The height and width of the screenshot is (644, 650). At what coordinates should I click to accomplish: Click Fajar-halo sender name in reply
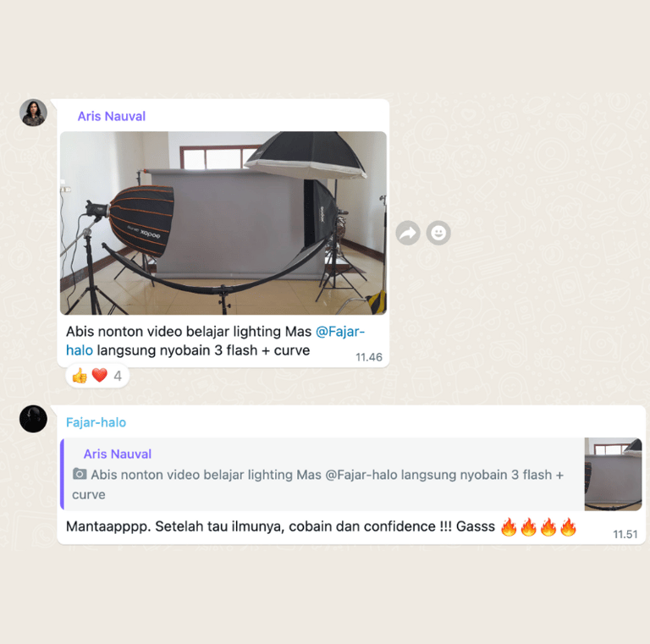tap(96, 422)
